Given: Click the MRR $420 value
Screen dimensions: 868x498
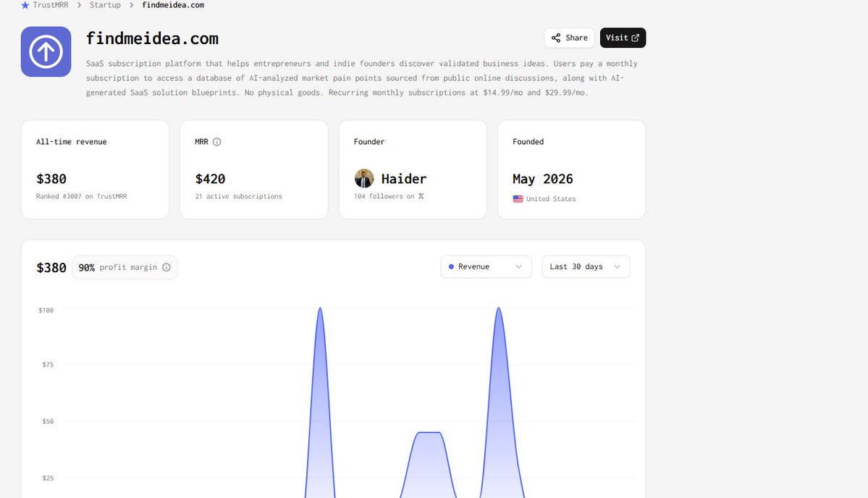Looking at the screenshot, I should [x=211, y=179].
